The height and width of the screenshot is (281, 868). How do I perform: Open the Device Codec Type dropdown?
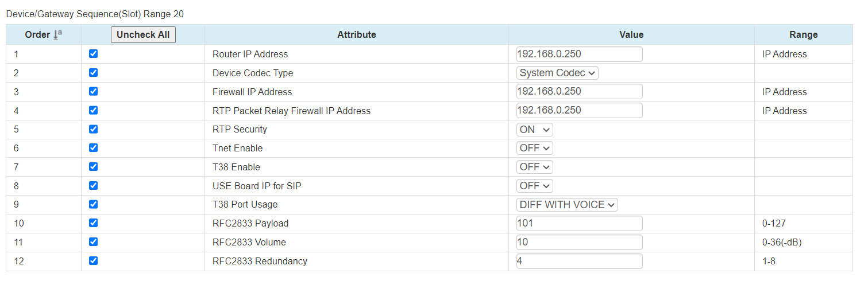pos(557,73)
